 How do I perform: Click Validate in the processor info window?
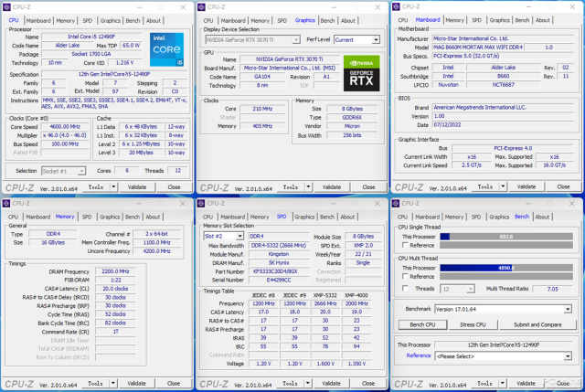pos(137,186)
